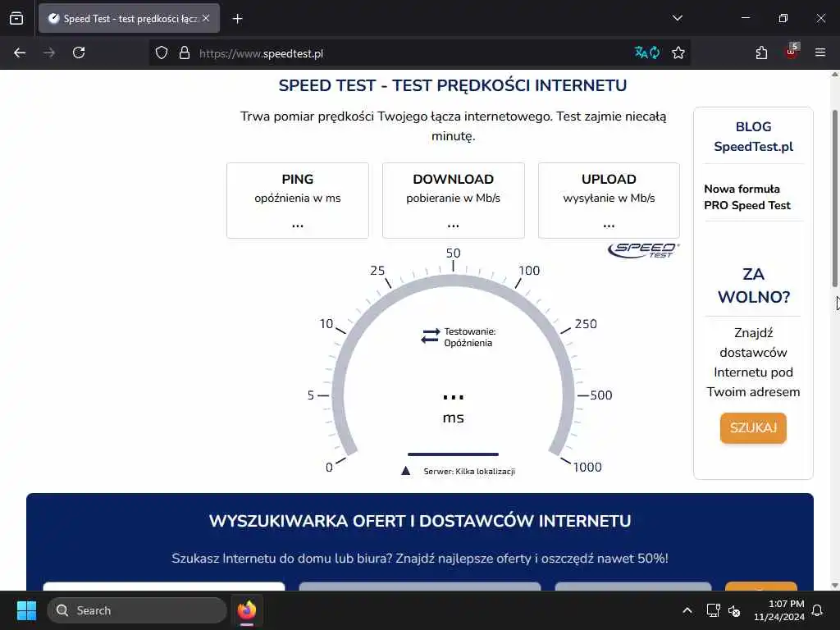This screenshot has width=840, height=630.
Task: Open Windows Start menu
Action: point(26,610)
